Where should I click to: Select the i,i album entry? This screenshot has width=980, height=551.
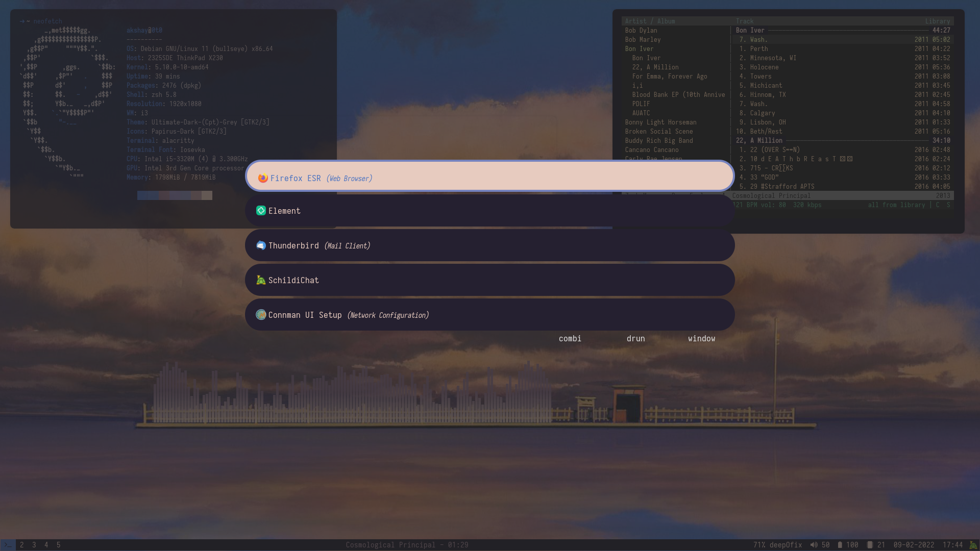coord(638,86)
